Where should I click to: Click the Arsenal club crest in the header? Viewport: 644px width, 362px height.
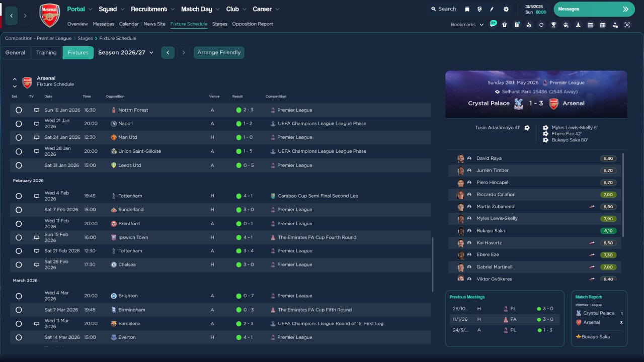coord(49,15)
